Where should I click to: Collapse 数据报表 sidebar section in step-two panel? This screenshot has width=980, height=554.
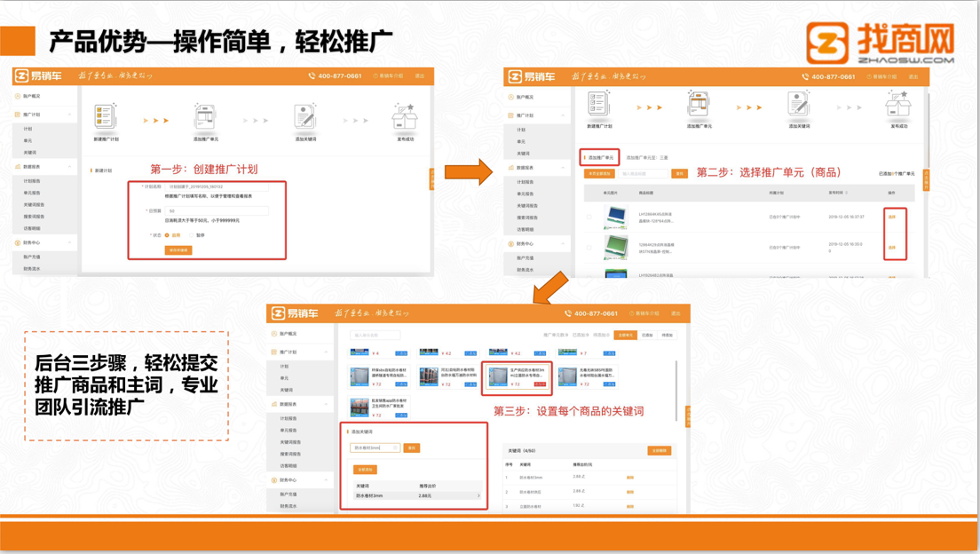coord(563,168)
